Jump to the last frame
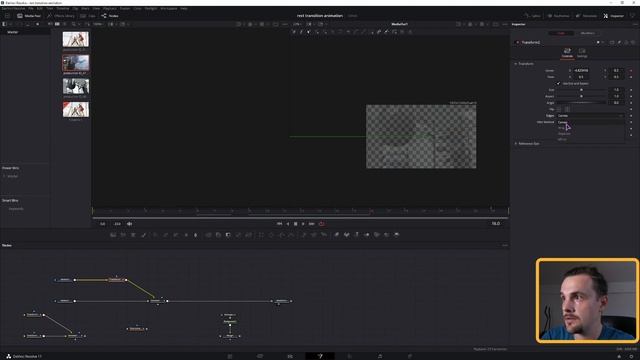This screenshot has width=640, height=360. point(311,224)
